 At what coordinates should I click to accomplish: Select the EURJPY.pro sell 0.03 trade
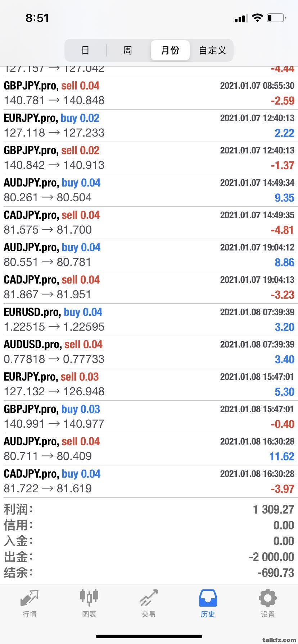149,384
